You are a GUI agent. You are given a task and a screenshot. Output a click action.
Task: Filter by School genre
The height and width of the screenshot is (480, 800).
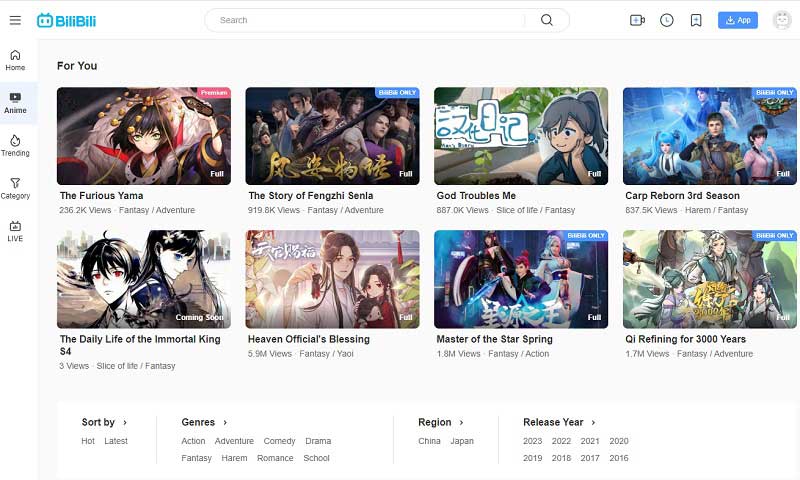point(316,458)
